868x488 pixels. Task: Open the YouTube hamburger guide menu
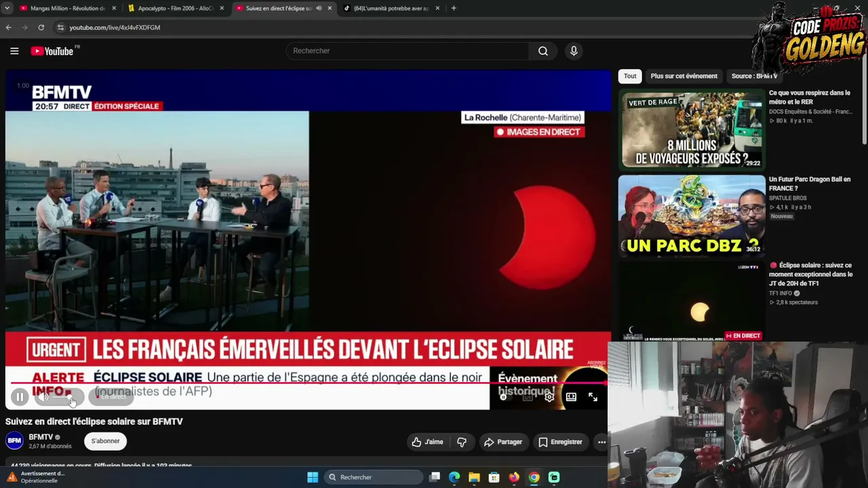(14, 51)
